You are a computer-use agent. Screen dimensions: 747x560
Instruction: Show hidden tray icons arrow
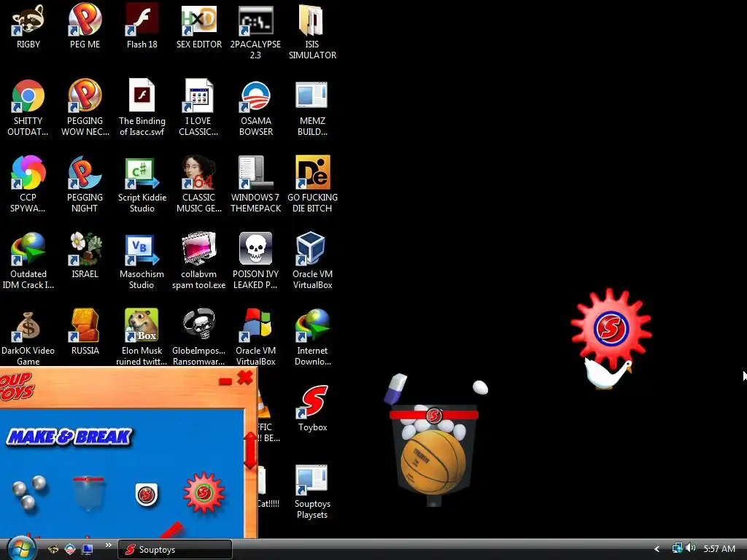tap(657, 549)
